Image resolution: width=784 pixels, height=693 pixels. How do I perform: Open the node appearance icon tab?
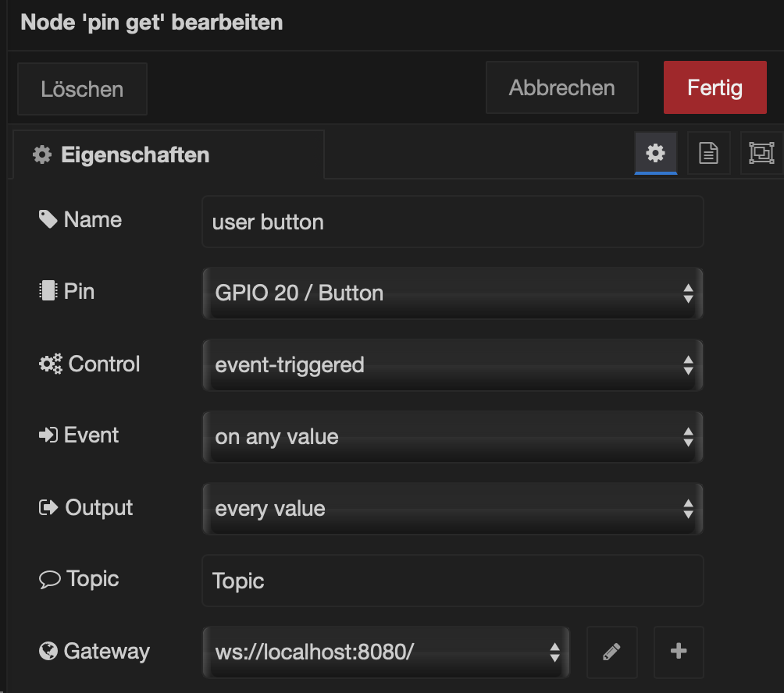[x=761, y=153]
